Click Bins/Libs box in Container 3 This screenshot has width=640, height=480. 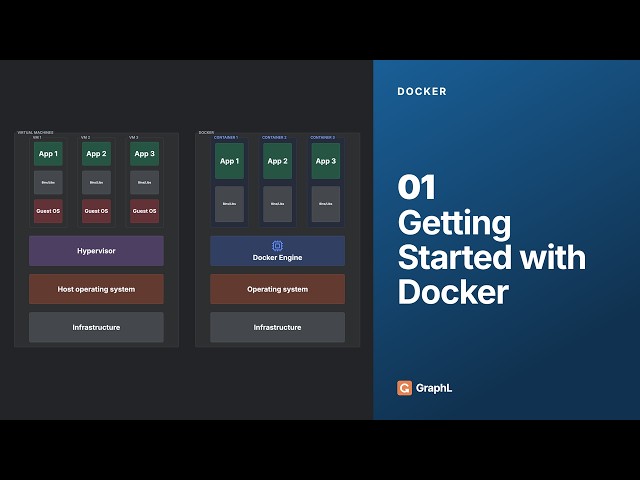coord(326,204)
